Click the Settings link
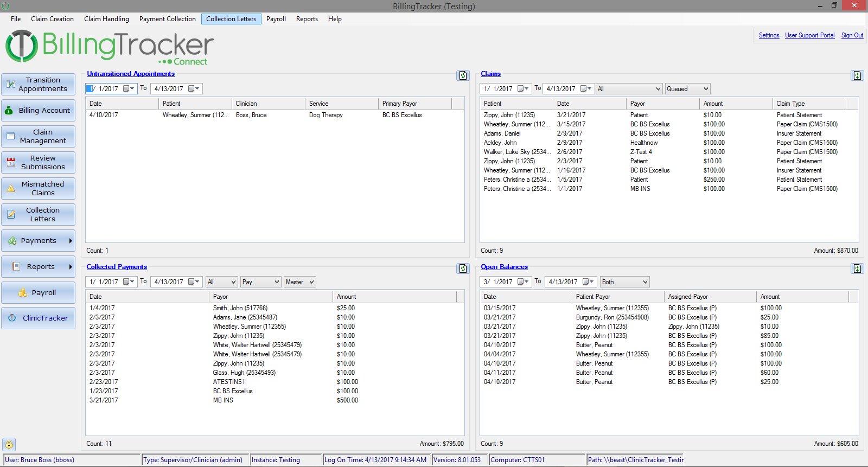This screenshot has width=868, height=467. [x=769, y=35]
